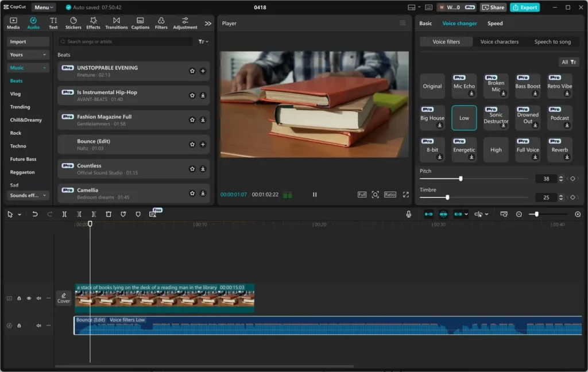Click the Ratio button in player
Image resolution: width=588 pixels, height=372 pixels.
[x=390, y=195]
